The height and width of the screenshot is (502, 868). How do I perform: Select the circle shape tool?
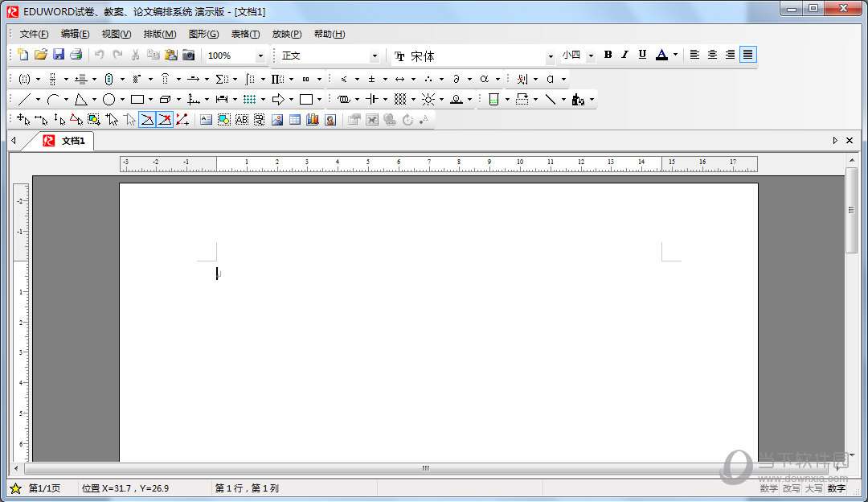(x=108, y=100)
